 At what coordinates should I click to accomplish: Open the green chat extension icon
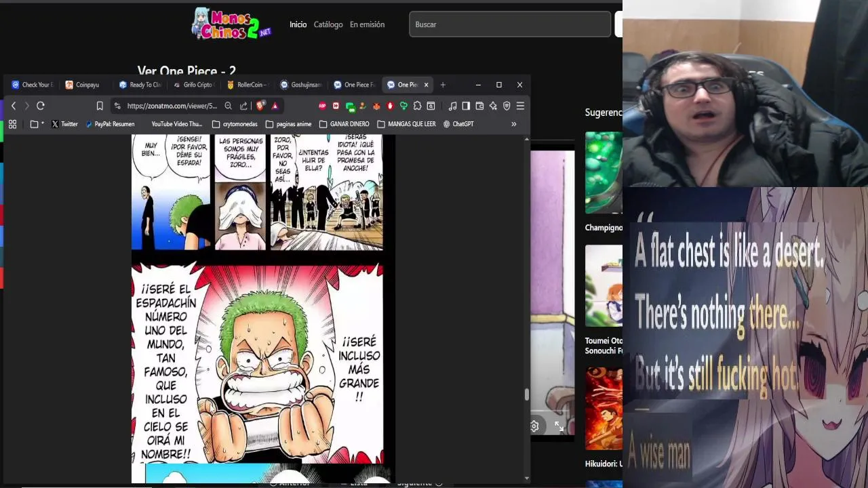click(350, 106)
